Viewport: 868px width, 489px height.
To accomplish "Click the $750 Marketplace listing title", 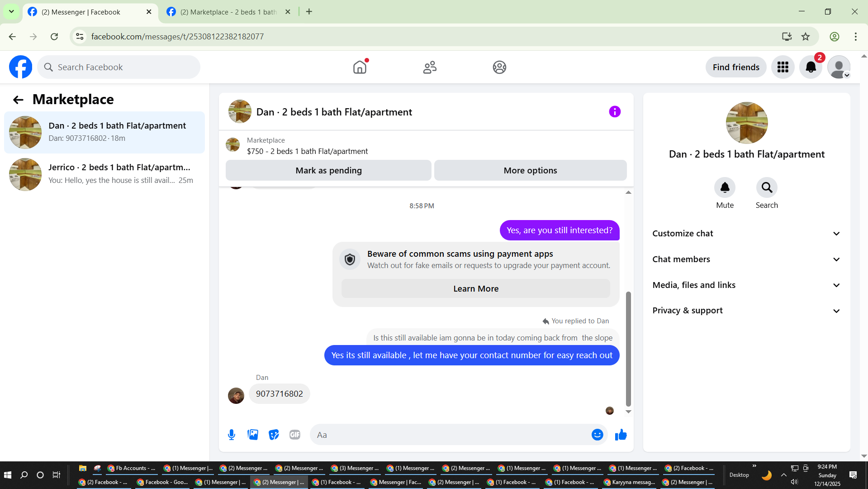I will click(307, 151).
